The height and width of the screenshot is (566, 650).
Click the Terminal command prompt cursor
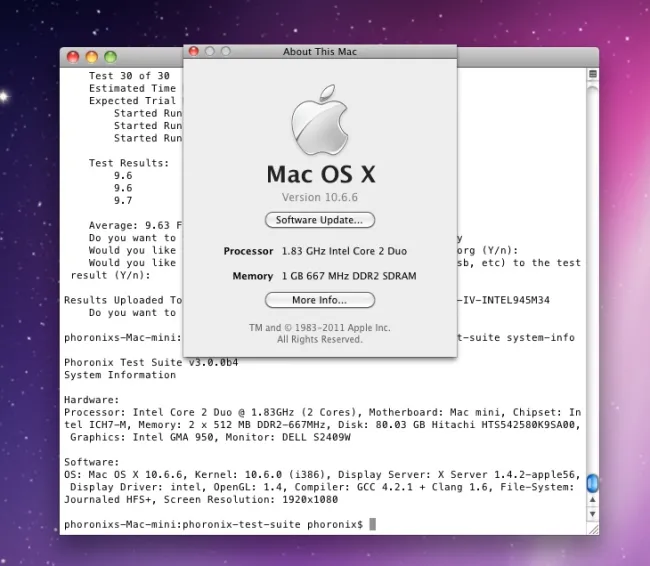[372, 524]
